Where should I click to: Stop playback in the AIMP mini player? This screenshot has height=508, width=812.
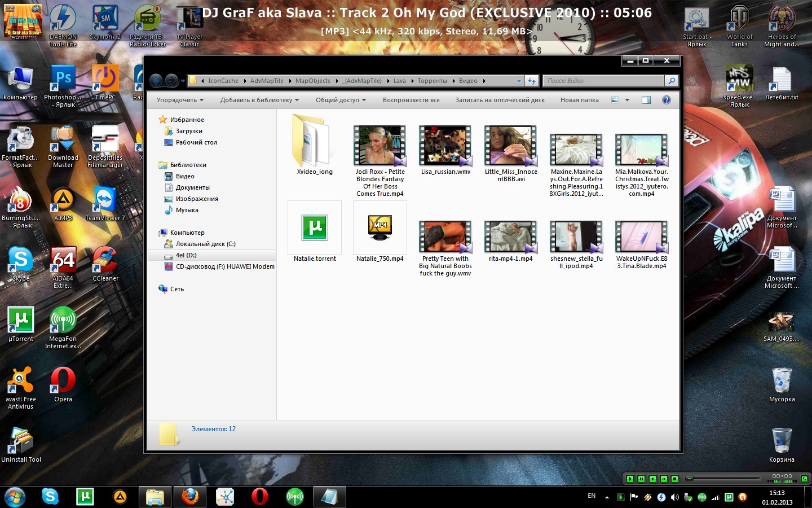click(675, 479)
